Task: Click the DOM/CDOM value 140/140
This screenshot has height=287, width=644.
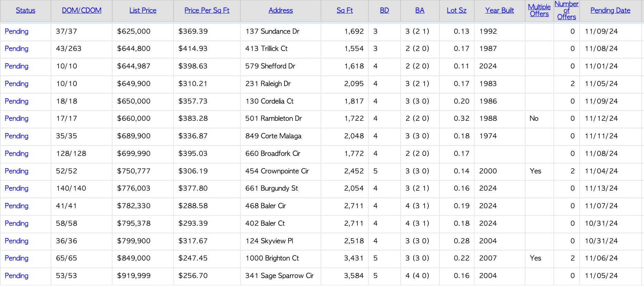Action: (x=71, y=188)
